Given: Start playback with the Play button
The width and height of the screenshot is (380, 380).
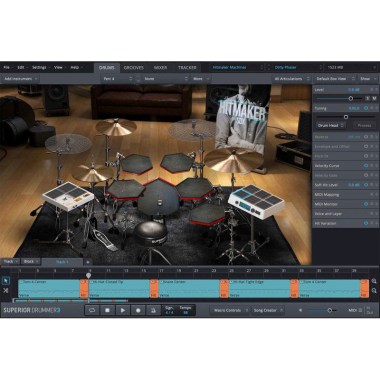Looking at the screenshot, I should point(123,310).
